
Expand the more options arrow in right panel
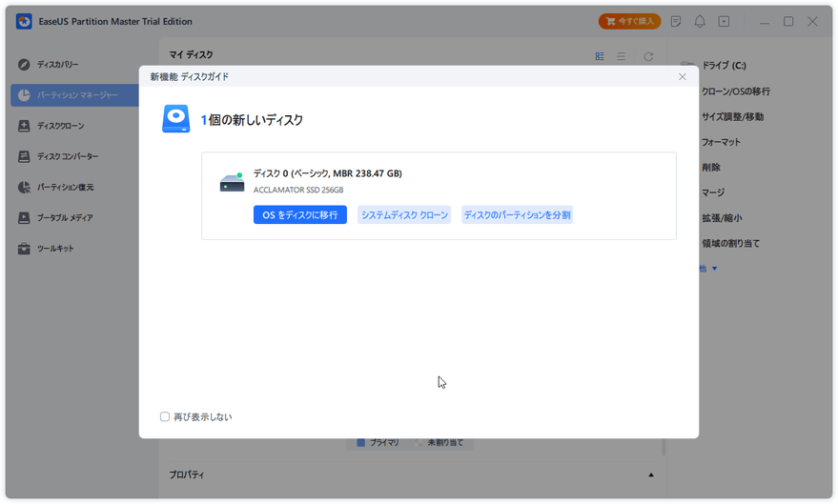714,269
